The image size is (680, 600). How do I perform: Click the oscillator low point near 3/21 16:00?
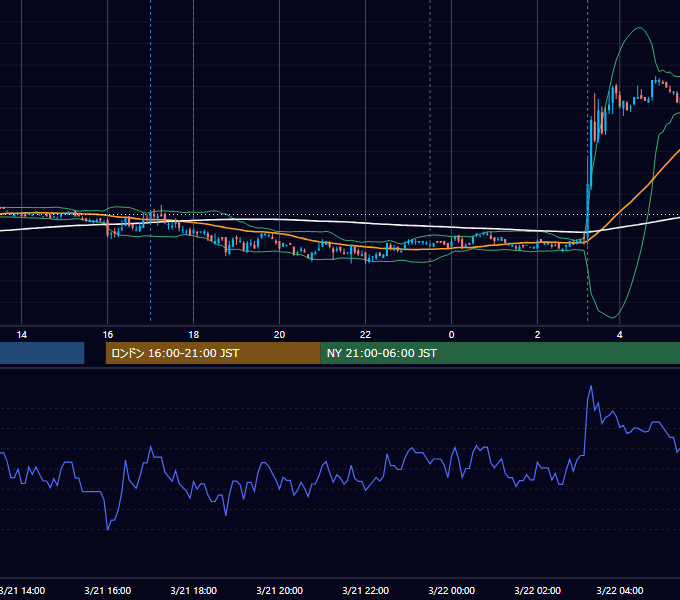108,529
